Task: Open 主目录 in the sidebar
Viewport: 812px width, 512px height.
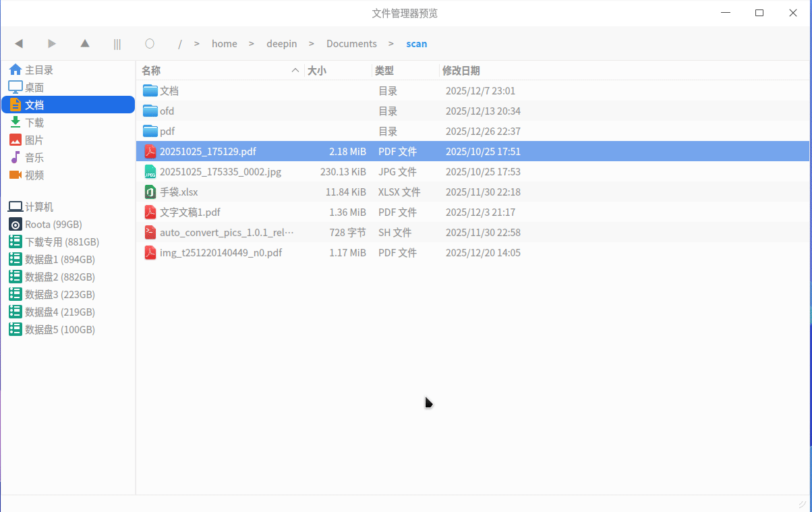Action: 68,70
